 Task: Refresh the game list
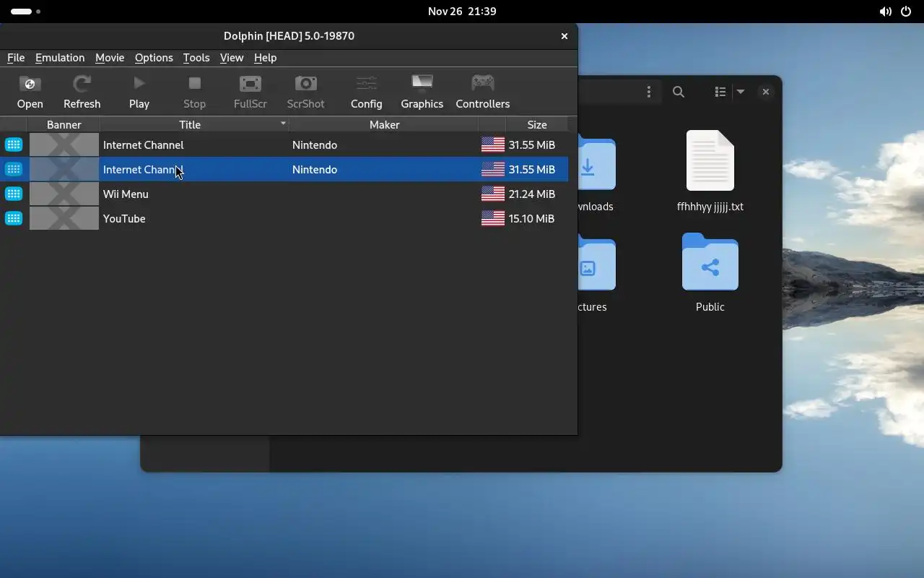coord(82,92)
